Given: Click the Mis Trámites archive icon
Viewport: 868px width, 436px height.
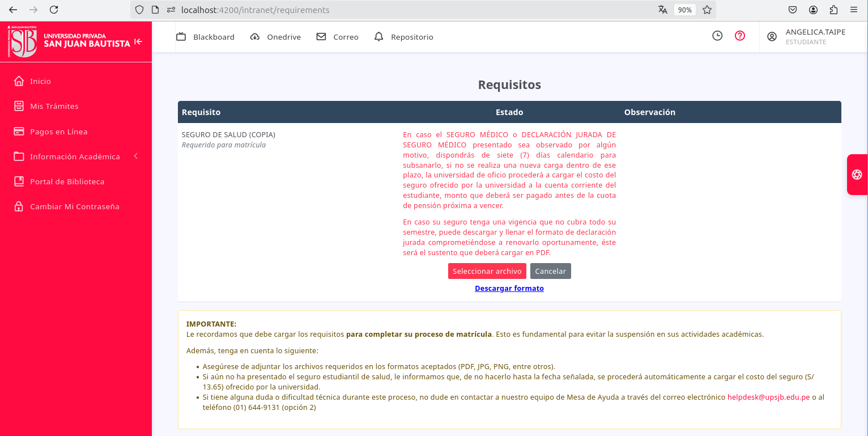Looking at the screenshot, I should click(19, 106).
